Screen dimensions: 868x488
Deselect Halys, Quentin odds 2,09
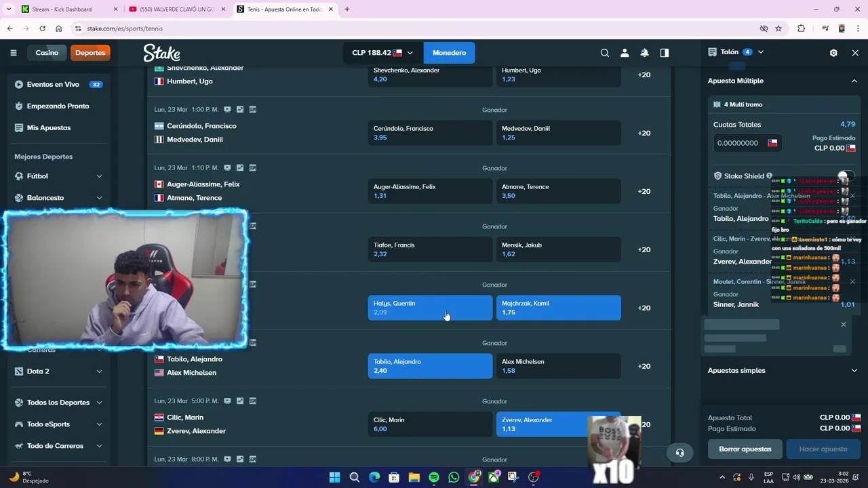430,308
